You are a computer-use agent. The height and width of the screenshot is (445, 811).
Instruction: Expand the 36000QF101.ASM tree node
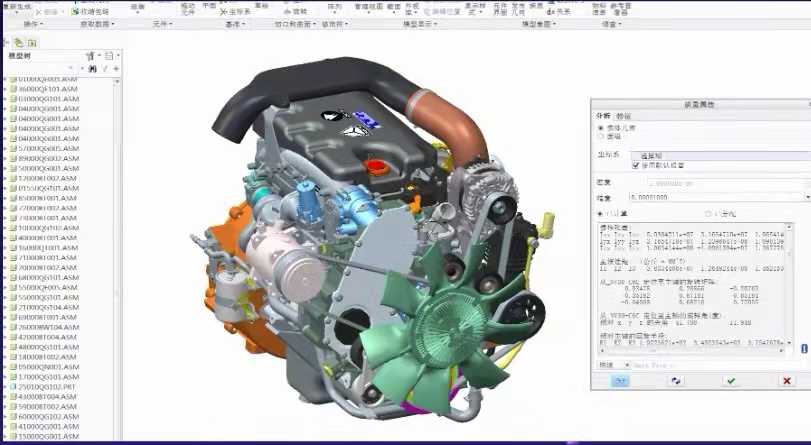(x=5, y=89)
